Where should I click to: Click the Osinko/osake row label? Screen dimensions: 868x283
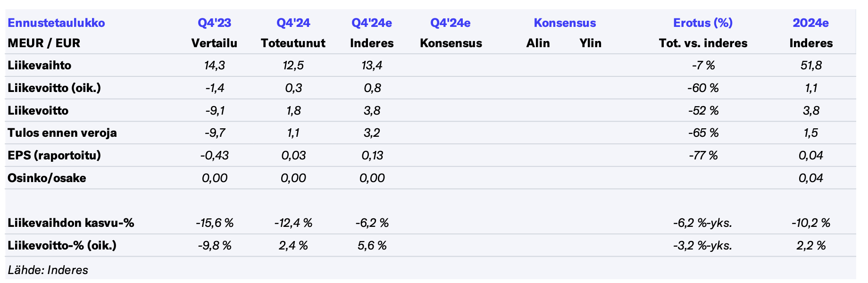click(x=47, y=178)
